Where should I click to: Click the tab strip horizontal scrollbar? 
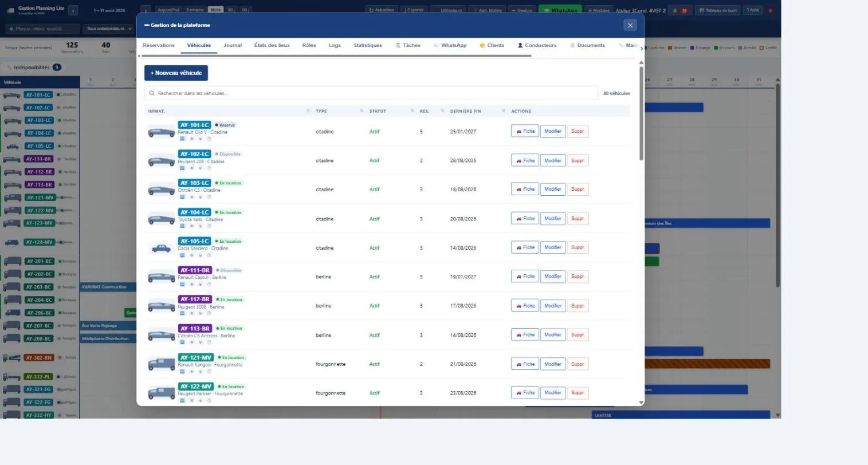[336, 56]
